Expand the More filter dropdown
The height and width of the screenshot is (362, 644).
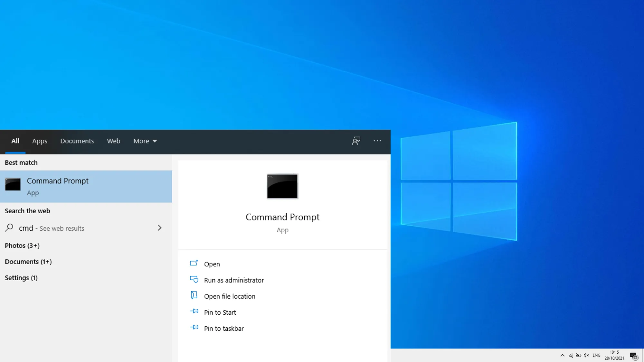pos(145,141)
